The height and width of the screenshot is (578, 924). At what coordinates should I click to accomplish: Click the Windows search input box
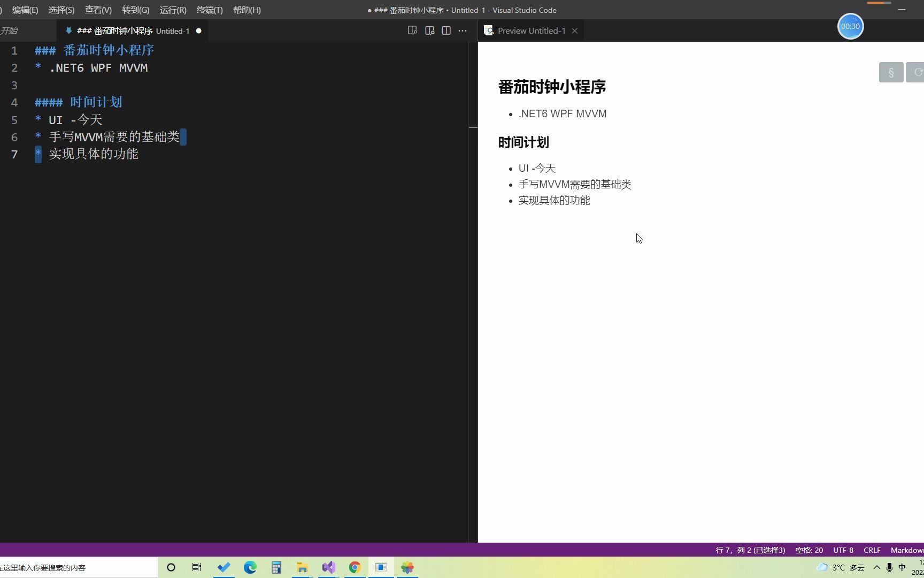[x=79, y=567]
